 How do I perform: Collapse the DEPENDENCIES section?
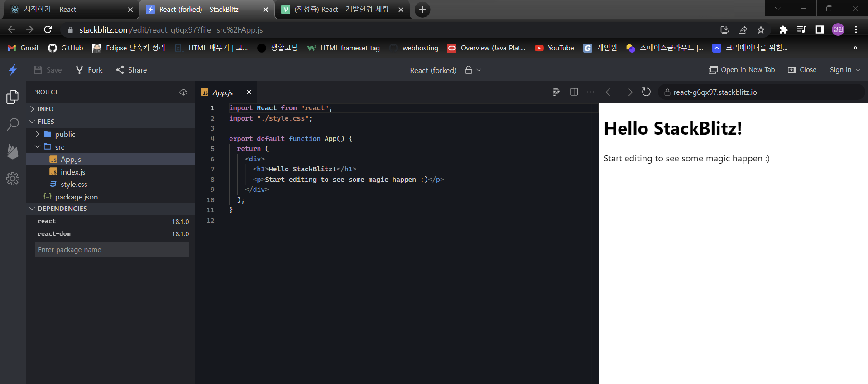point(110,209)
